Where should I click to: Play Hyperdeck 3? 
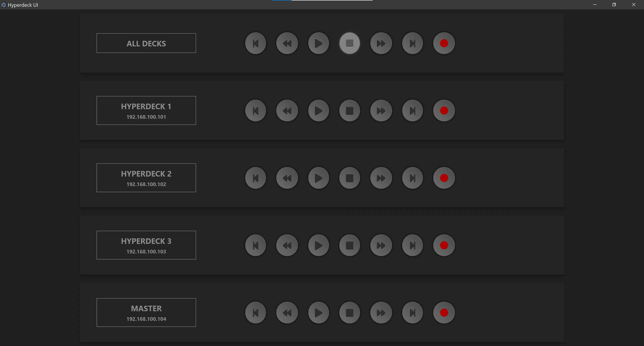(x=318, y=245)
